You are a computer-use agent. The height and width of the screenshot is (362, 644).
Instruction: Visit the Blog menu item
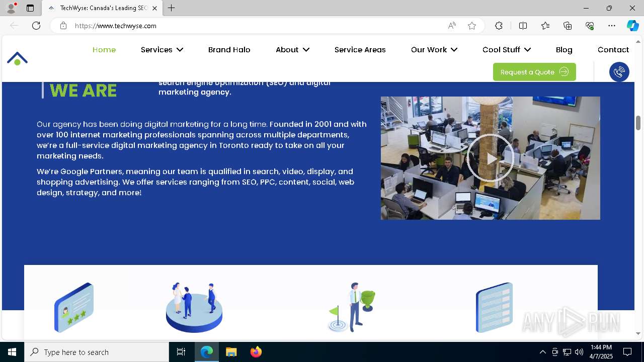pyautogui.click(x=564, y=50)
